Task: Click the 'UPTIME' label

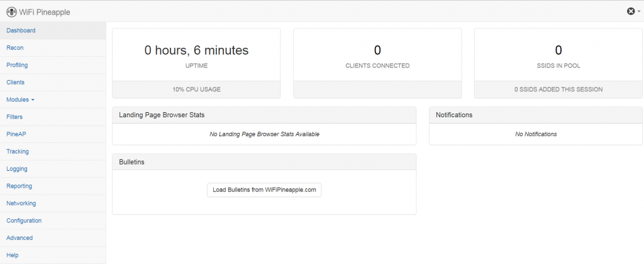Action: pos(196,66)
